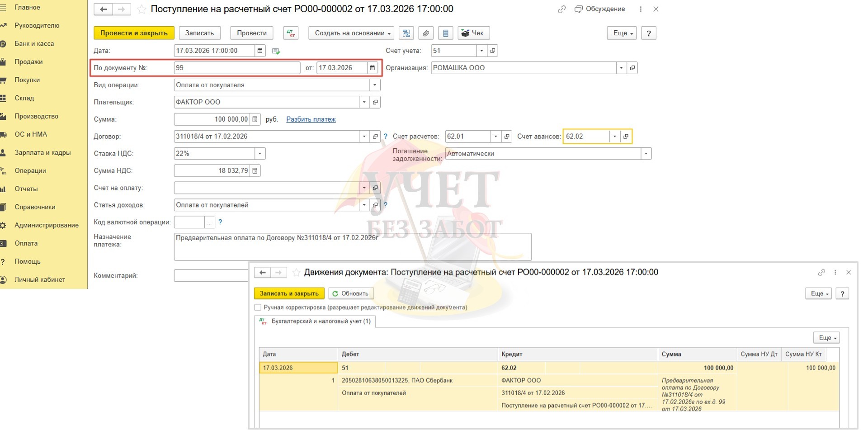Select Бухгалтерский и налоговый учет tab
This screenshot has width=868, height=430.
316,321
